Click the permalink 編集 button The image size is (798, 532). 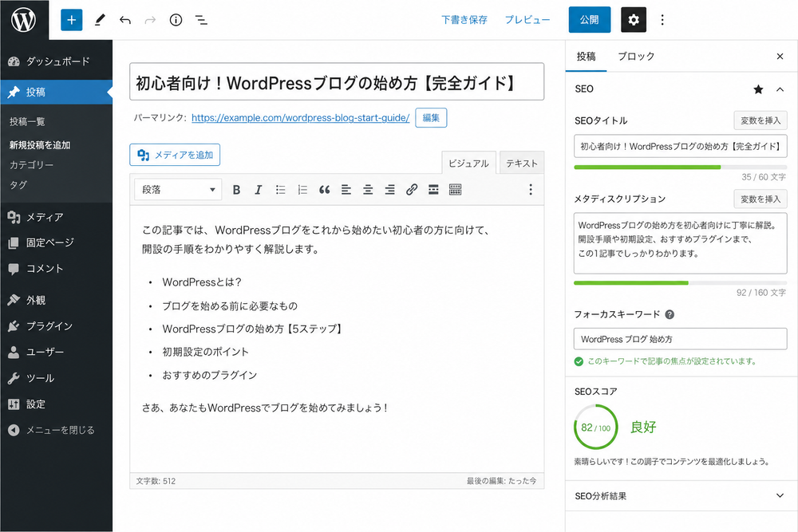(x=431, y=117)
